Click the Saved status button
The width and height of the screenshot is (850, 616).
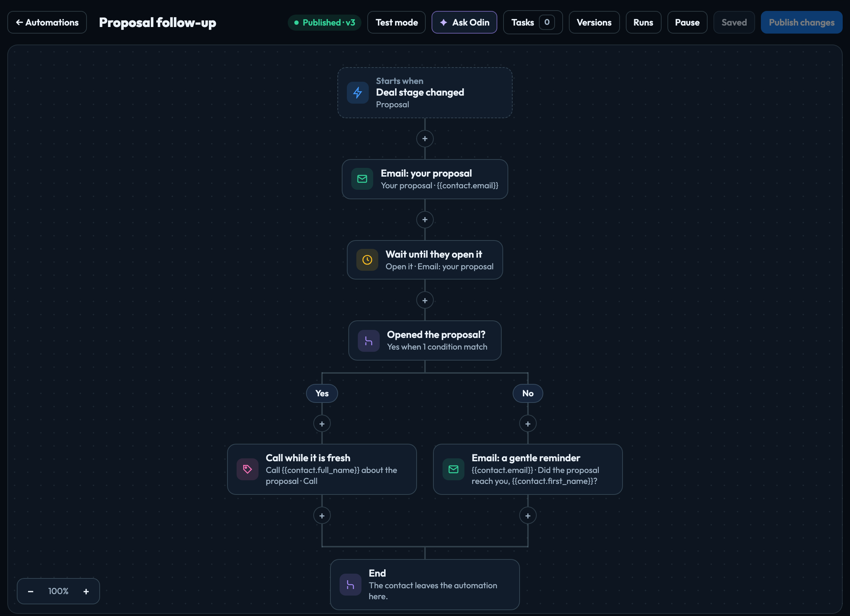734,23
